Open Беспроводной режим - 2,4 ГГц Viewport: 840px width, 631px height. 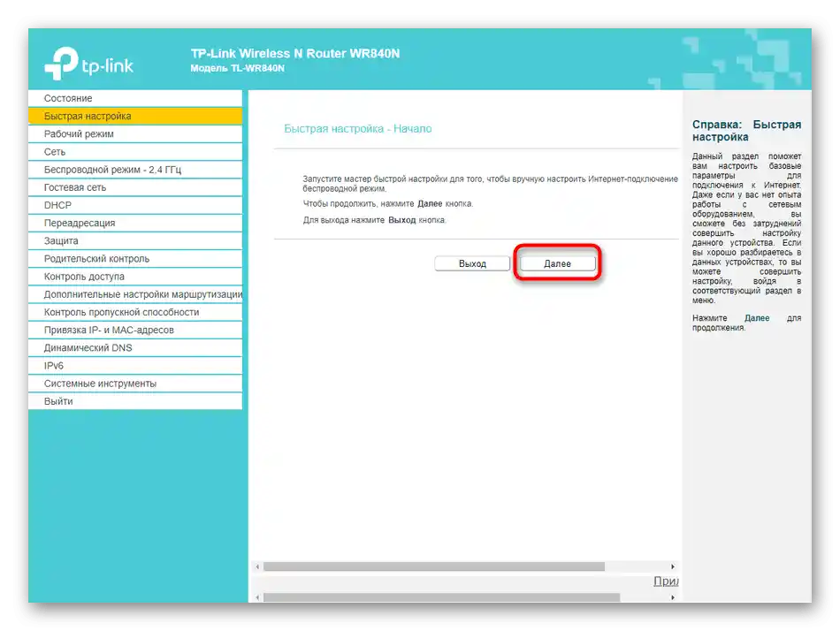click(135, 170)
